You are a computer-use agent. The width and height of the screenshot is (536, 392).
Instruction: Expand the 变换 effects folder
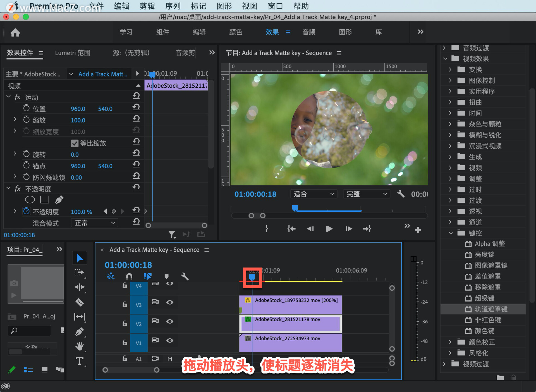pyautogui.click(x=450, y=69)
